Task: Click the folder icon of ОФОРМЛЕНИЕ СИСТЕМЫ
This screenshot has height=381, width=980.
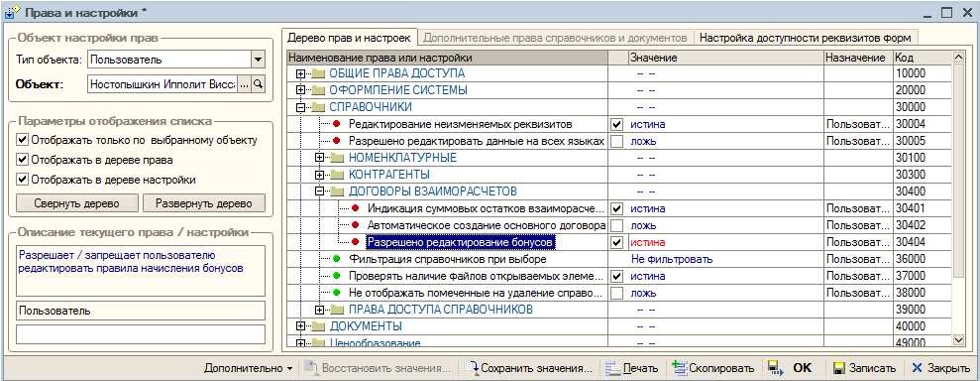Action: click(319, 90)
